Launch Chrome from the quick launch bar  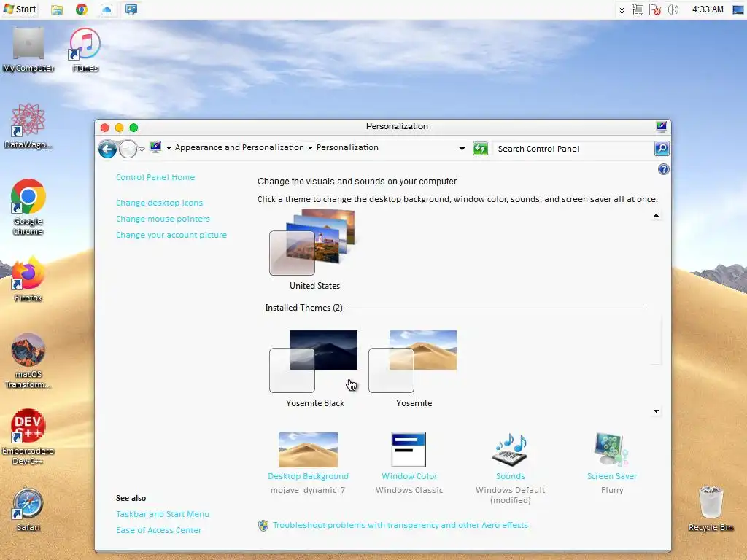[82, 9]
